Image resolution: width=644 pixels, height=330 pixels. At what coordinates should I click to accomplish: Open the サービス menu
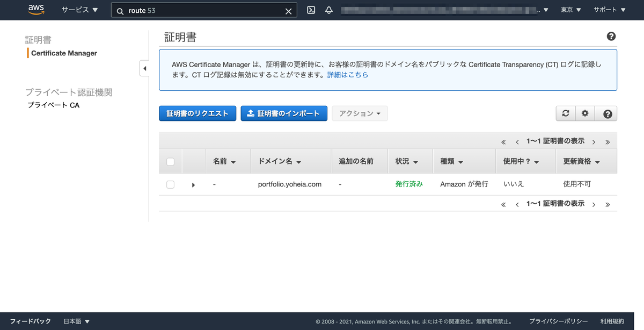pyautogui.click(x=80, y=10)
